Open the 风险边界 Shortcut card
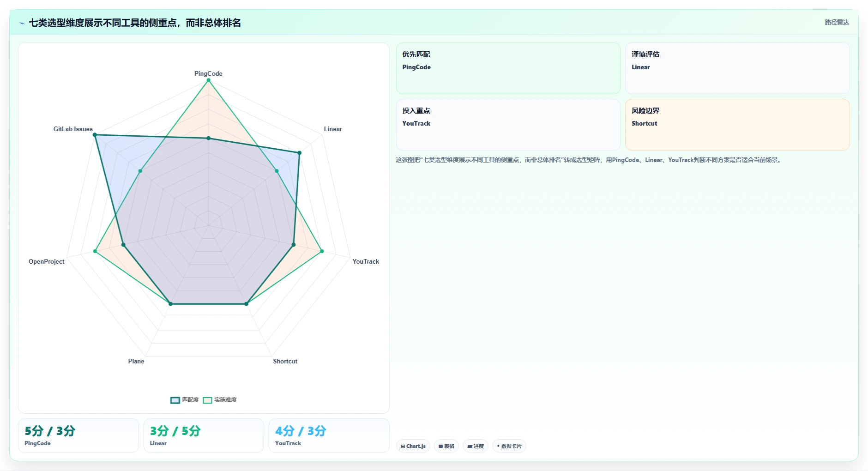This screenshot has width=868, height=471. [737, 125]
